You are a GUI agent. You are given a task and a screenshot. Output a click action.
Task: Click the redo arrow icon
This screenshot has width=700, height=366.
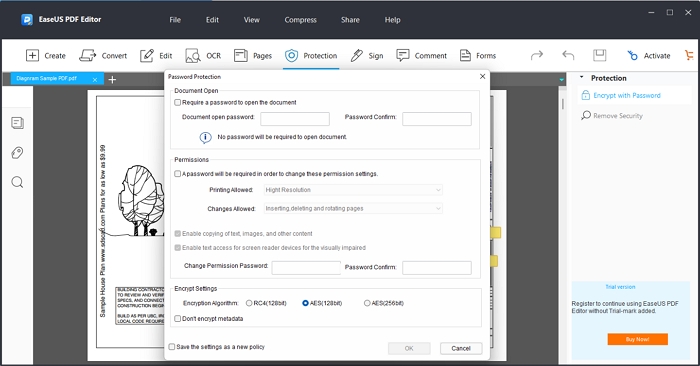537,55
